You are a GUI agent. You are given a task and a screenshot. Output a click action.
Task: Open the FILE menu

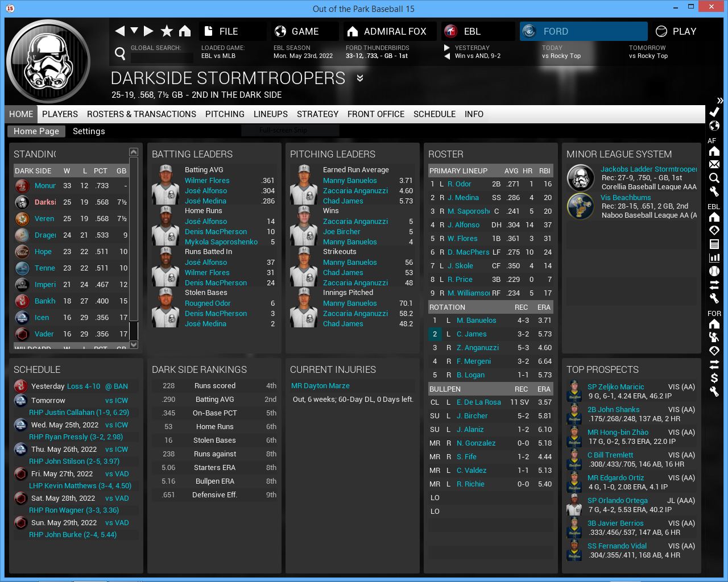click(x=233, y=31)
